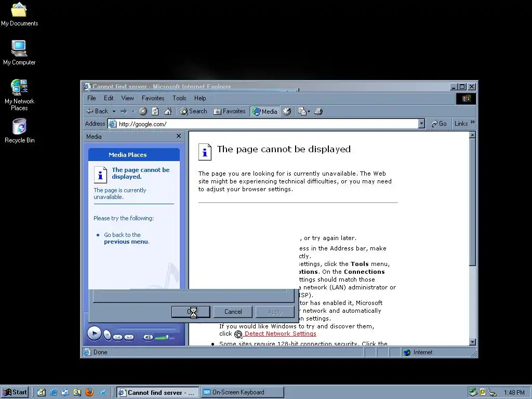Launch Firefox from Quick Launch
The width and height of the screenshot is (532, 399).
(x=89, y=393)
